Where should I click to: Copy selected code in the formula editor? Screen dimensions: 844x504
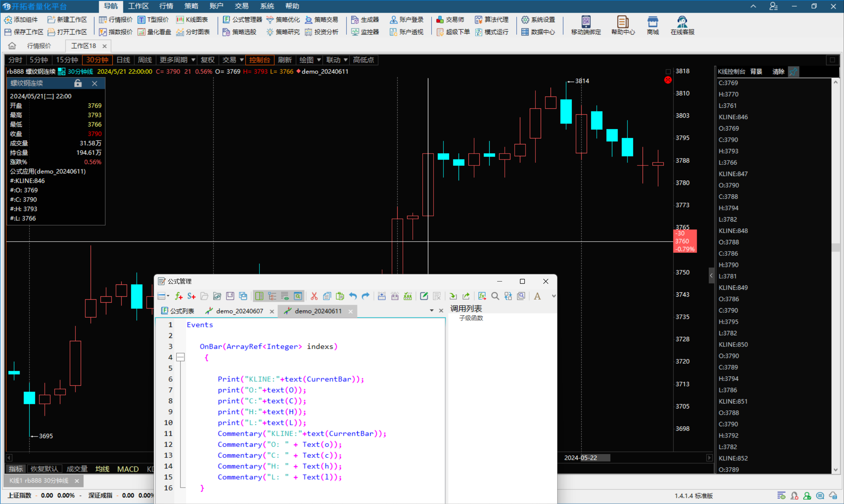coord(327,296)
